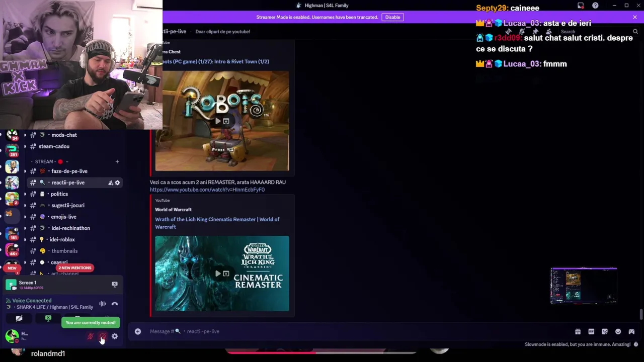Click the search magnifier icon
This screenshot has height=362, width=644.
[x=635, y=31]
